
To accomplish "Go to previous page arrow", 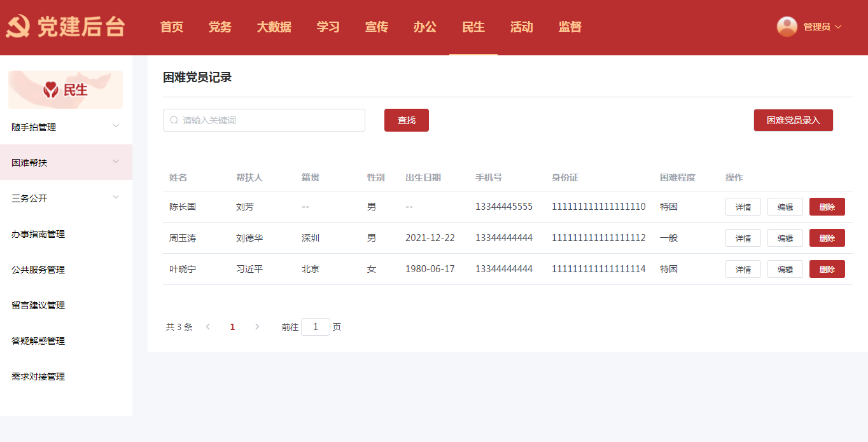I will tap(207, 327).
